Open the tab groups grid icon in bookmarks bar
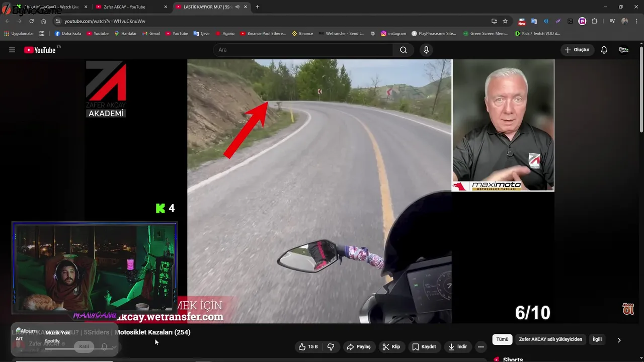644x362 pixels. 42,34
